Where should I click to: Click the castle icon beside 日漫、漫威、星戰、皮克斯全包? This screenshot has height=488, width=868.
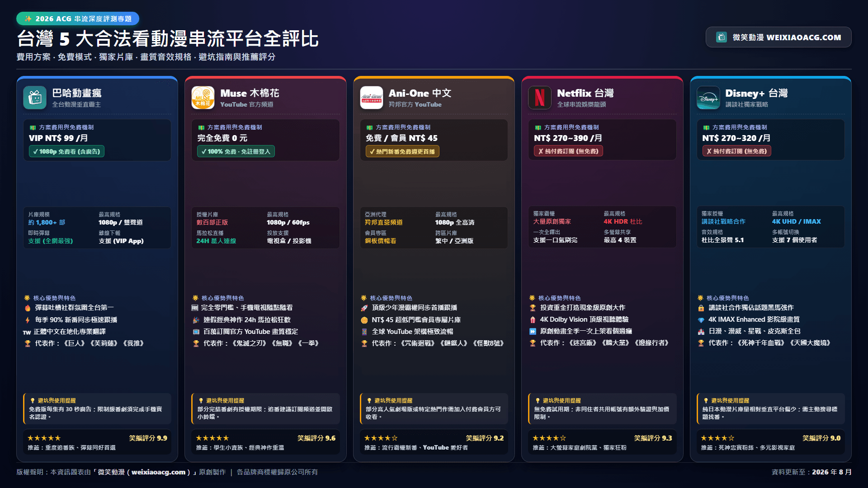(x=701, y=331)
